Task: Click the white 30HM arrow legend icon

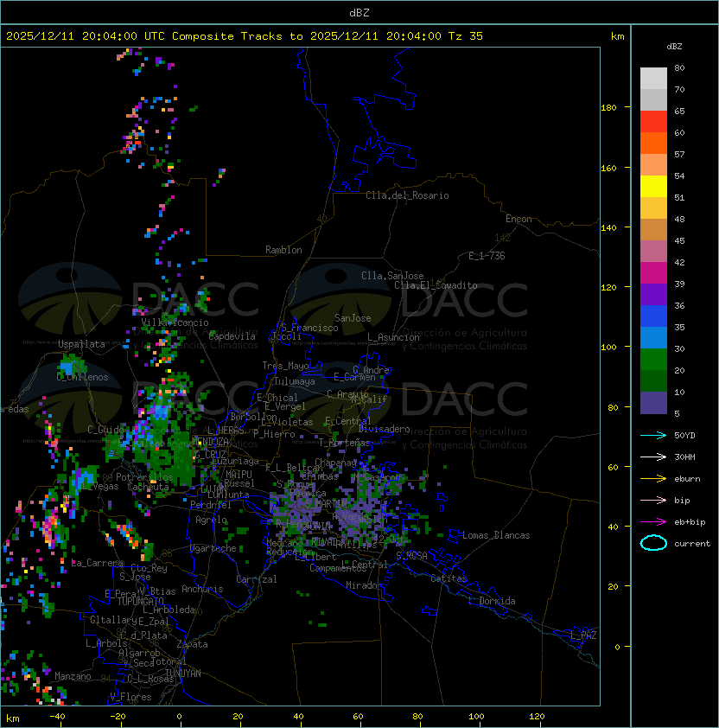Action: (653, 457)
